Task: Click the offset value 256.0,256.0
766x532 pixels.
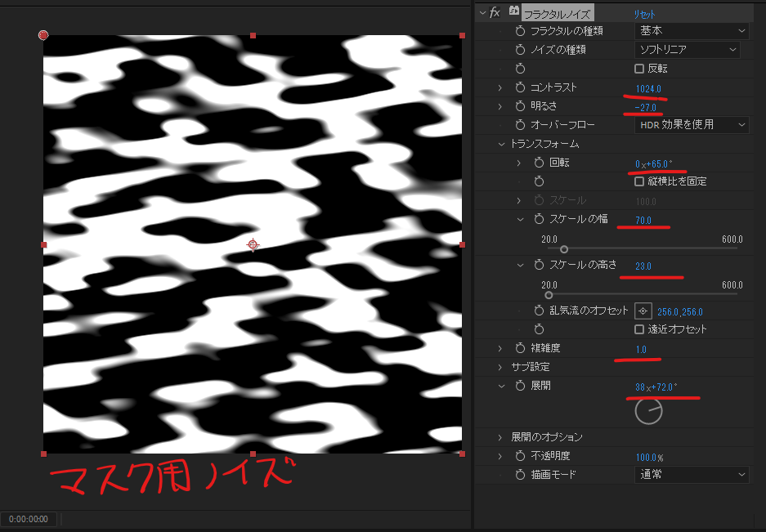Action: coord(680,312)
